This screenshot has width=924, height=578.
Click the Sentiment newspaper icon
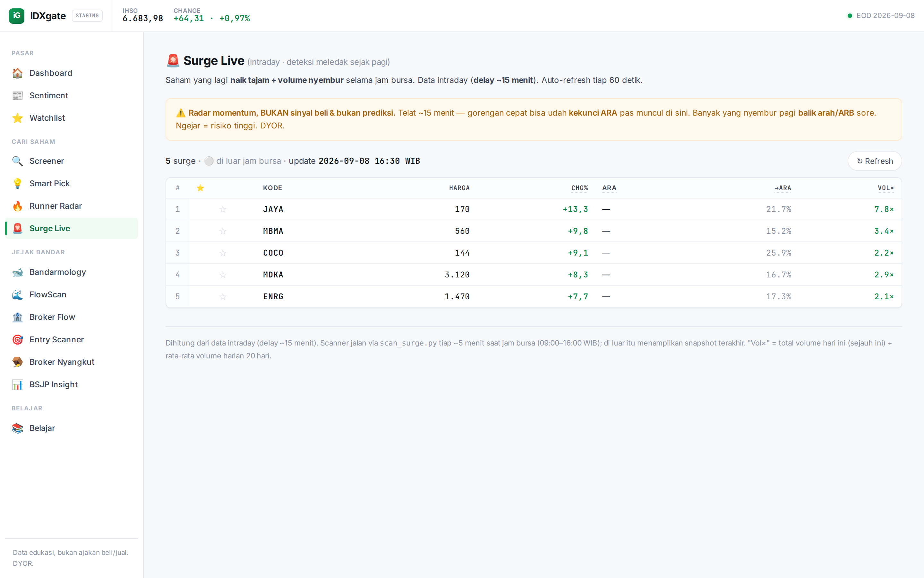(18, 96)
